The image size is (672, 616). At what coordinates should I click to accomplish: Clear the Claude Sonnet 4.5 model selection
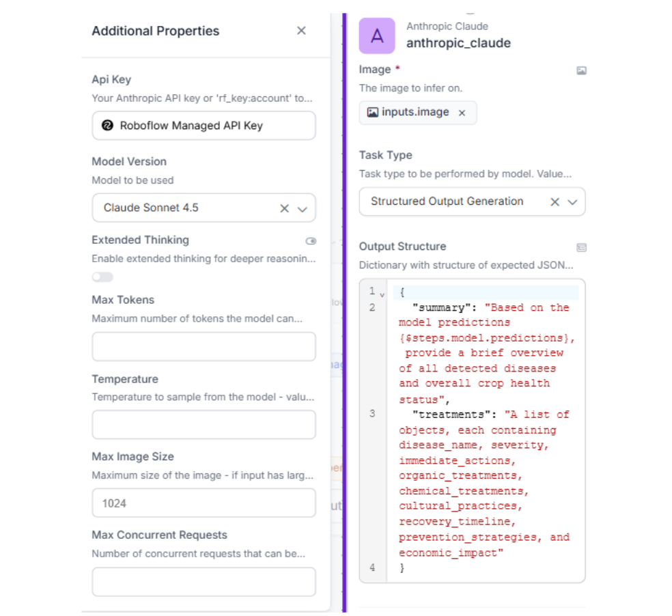(x=285, y=208)
